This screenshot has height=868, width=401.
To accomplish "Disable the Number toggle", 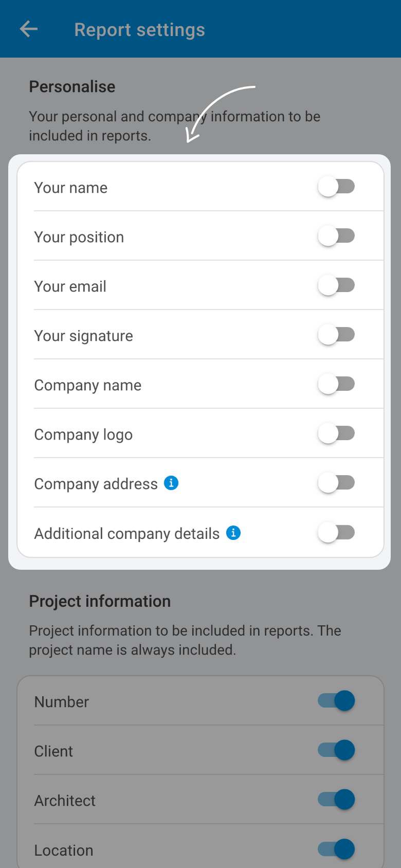I will [x=336, y=701].
